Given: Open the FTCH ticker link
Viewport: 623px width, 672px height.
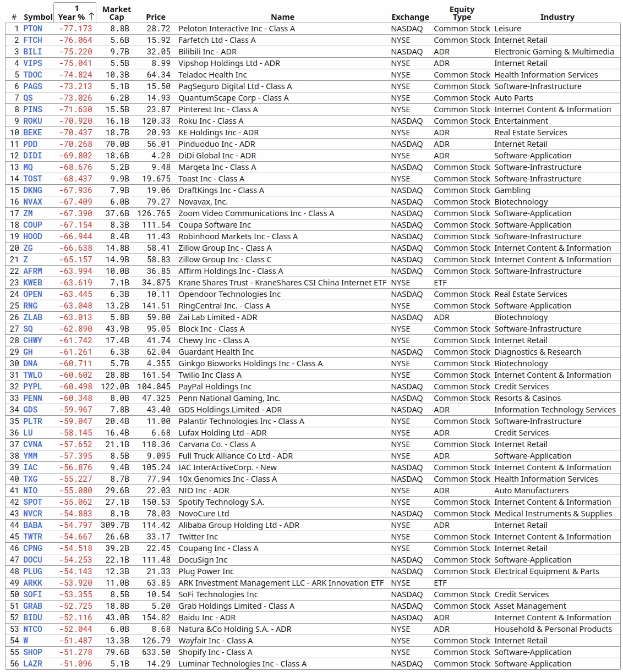Looking at the screenshot, I should [x=32, y=40].
